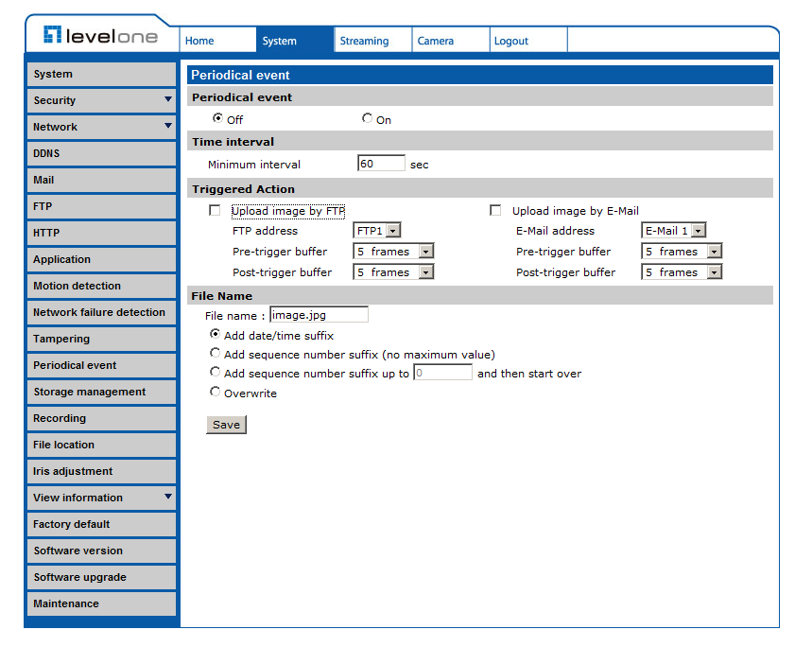Set periodical event to Off
Screen dimensions: 812x647
(217, 118)
